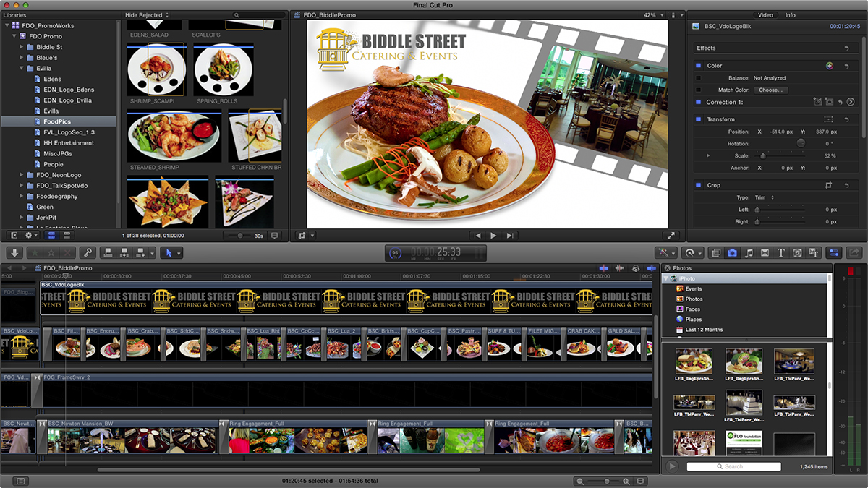
Task: Show the Themes browser
Action: [814, 252]
